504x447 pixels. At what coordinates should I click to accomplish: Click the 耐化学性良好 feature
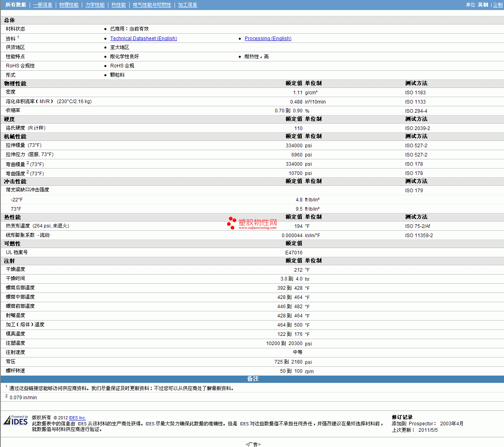point(124,57)
